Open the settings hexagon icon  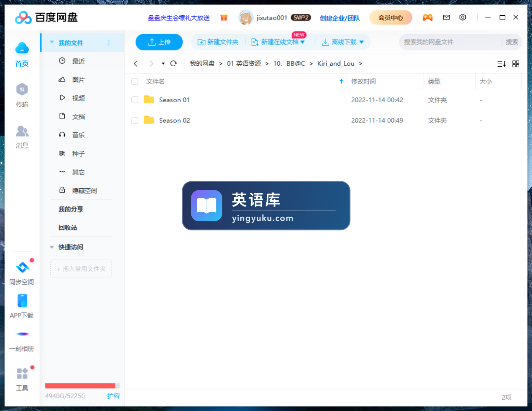pos(463,17)
